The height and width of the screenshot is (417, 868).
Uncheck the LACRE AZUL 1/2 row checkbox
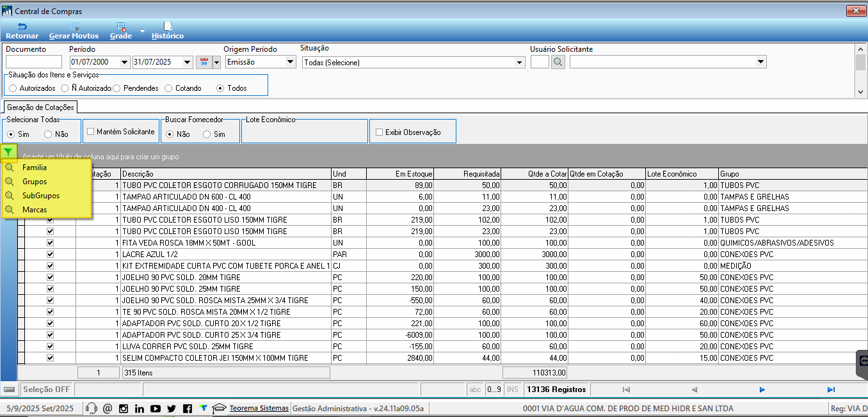coord(51,255)
